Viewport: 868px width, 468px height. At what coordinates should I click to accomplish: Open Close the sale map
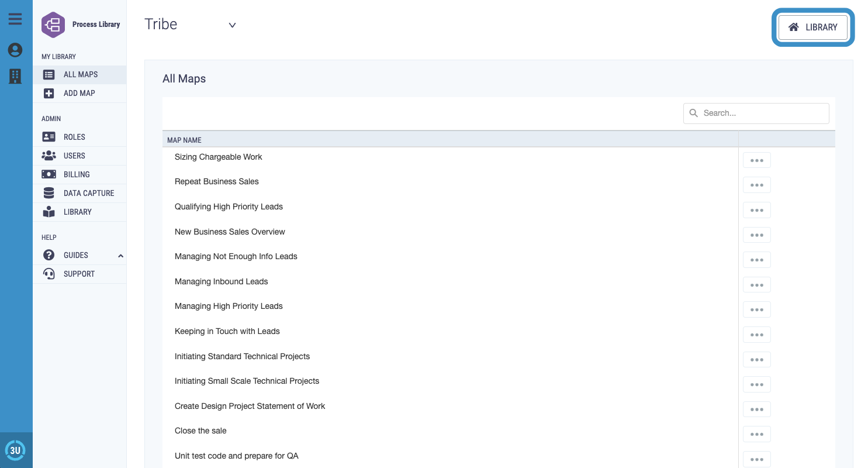[200, 431]
